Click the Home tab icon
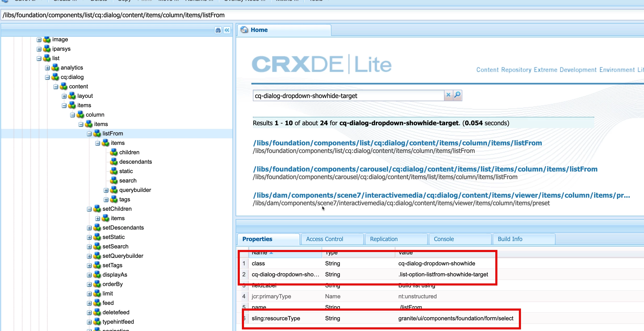The image size is (644, 331). 245,30
